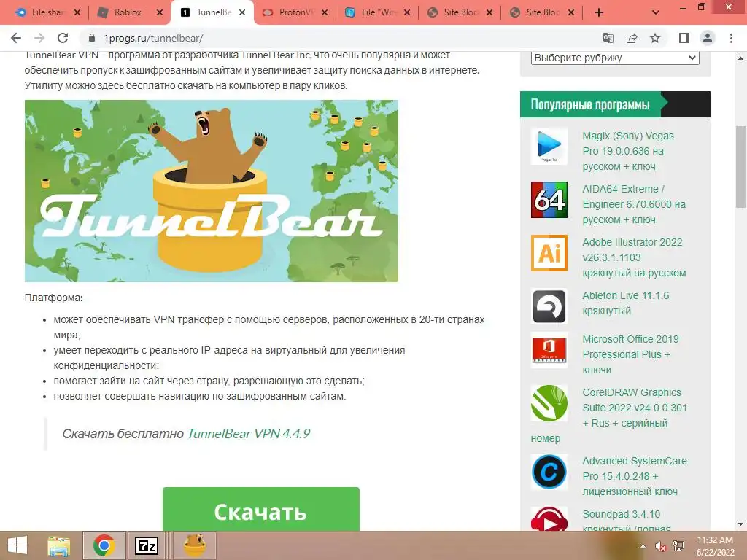Switch to the first Site Block tab
The height and width of the screenshot is (560, 747).
pyautogui.click(x=460, y=13)
